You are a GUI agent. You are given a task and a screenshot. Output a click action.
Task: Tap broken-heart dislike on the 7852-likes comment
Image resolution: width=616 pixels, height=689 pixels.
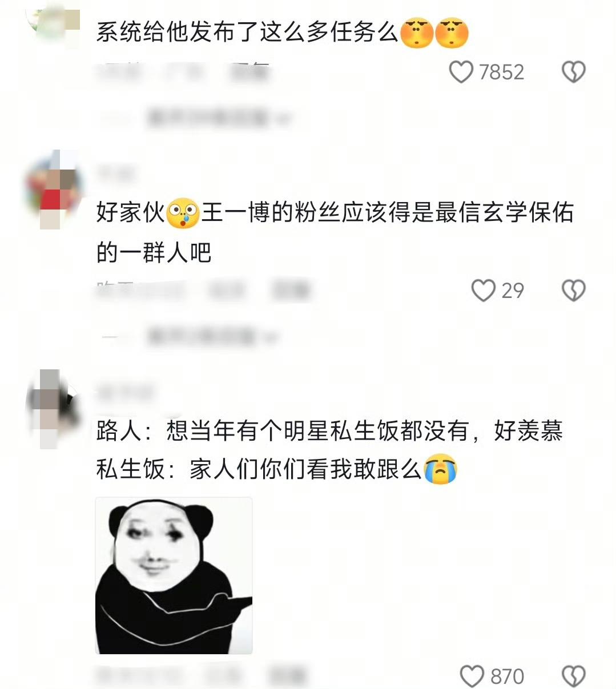pos(574,72)
